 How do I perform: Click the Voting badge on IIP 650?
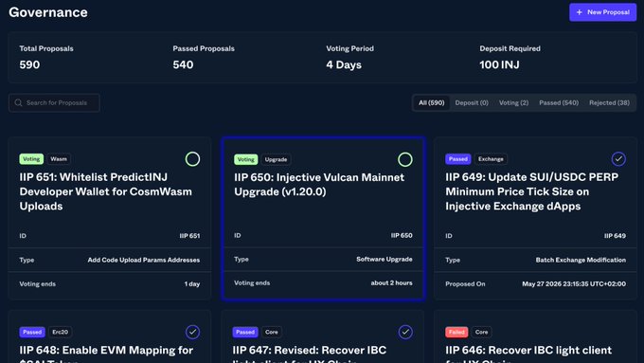(x=246, y=159)
